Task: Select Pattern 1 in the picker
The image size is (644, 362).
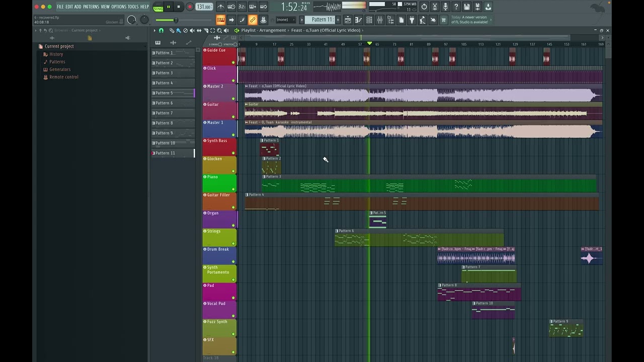Action: pos(173,53)
